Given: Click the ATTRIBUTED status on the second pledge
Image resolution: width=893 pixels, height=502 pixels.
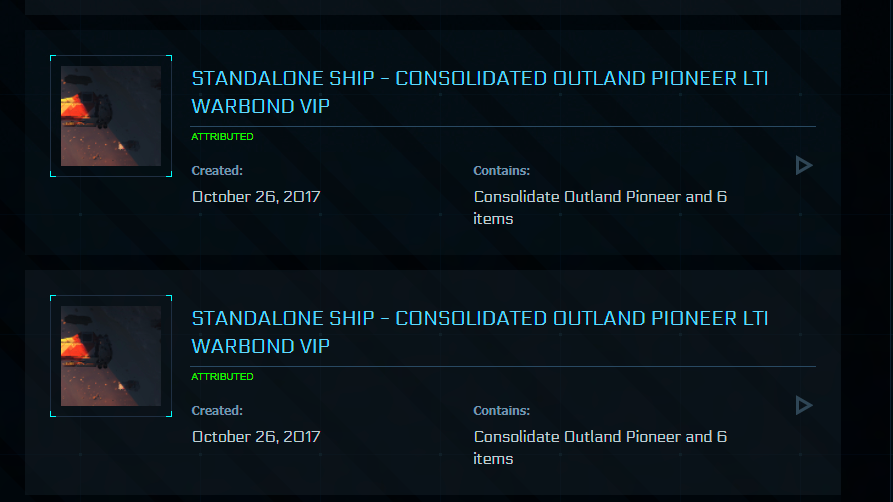Looking at the screenshot, I should point(222,377).
